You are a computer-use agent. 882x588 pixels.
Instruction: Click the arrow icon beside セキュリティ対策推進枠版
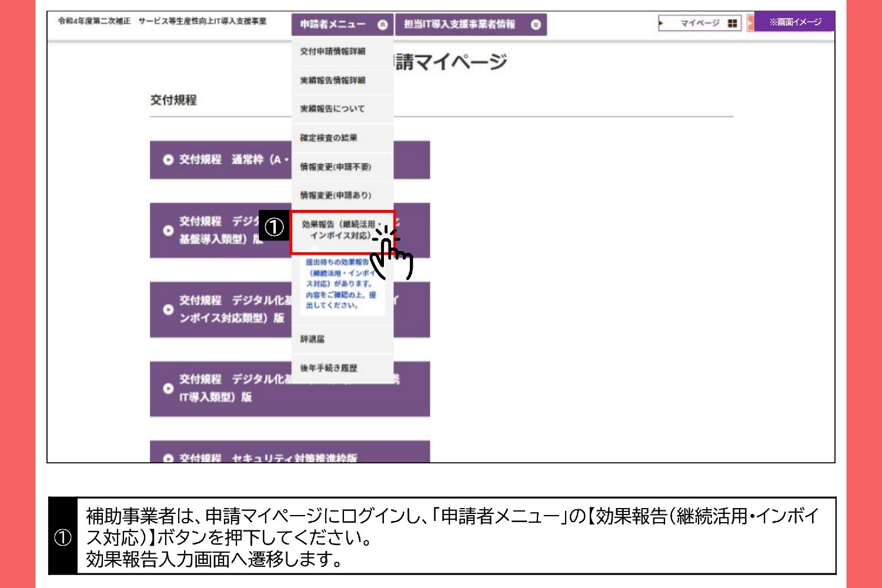click(168, 458)
